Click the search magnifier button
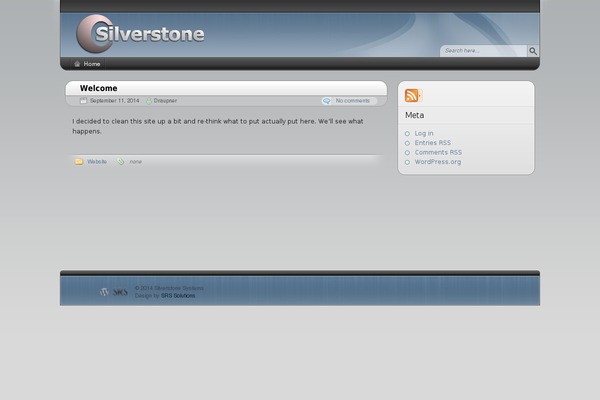The height and width of the screenshot is (400, 600). click(533, 51)
